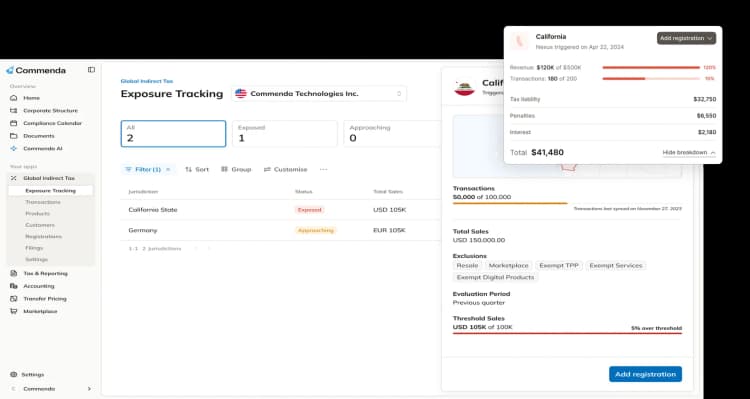This screenshot has height=399, width=750.
Task: Click the Home icon in sidebar
Action: [x=13, y=98]
